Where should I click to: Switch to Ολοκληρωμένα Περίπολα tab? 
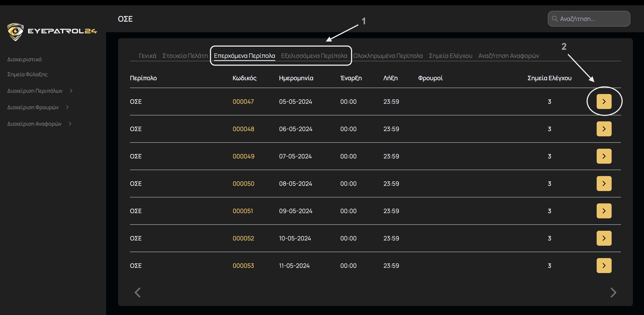(x=388, y=56)
